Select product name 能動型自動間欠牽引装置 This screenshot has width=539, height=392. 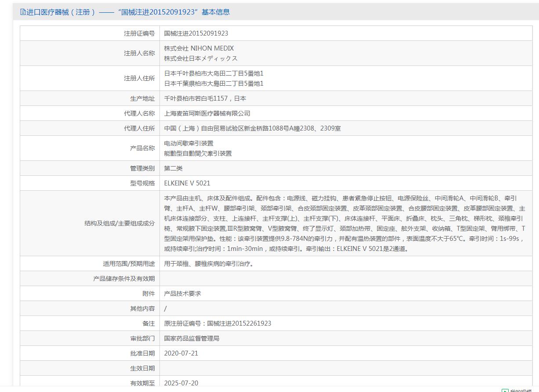pyautogui.click(x=198, y=153)
